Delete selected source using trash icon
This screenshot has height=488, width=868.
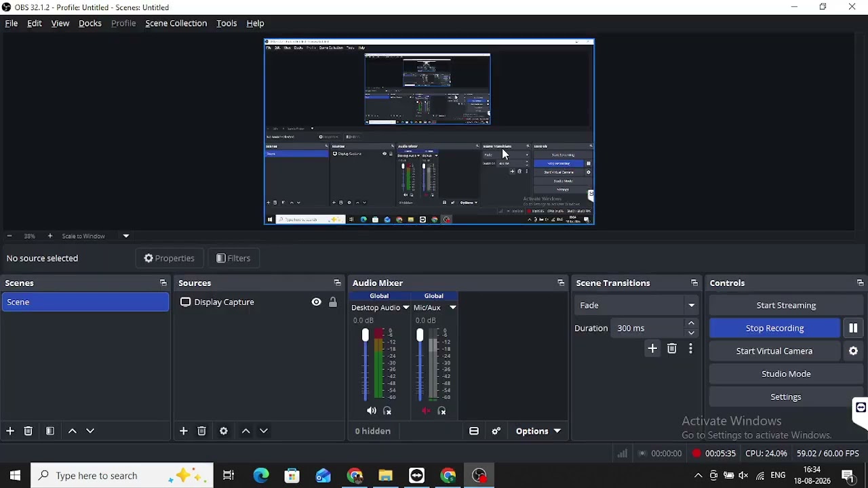(x=202, y=431)
